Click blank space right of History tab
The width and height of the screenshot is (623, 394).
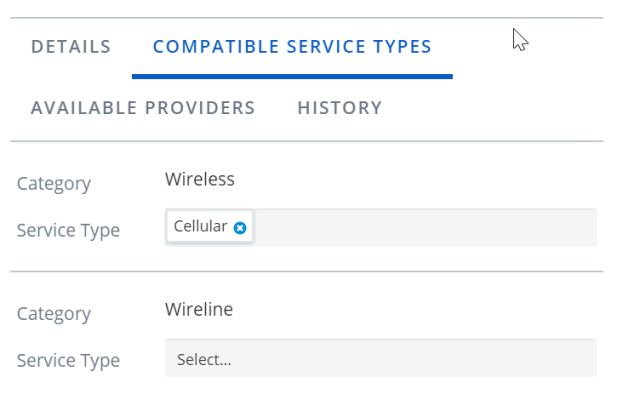493,108
